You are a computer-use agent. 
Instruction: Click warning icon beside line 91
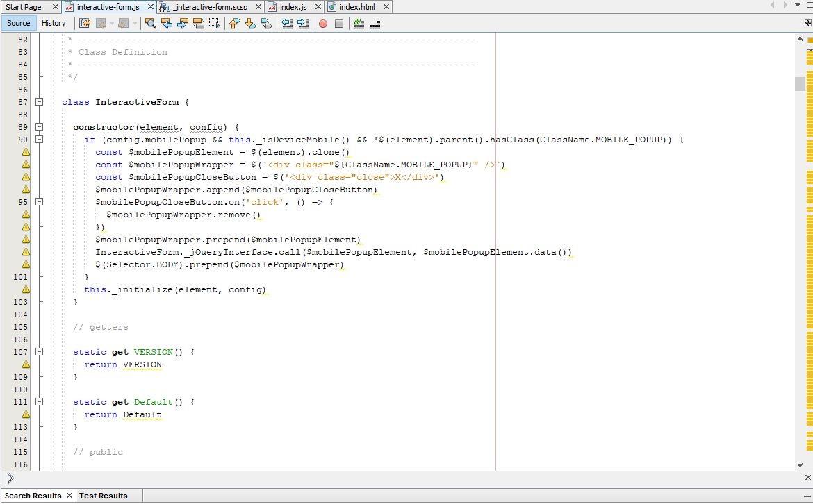[26, 152]
